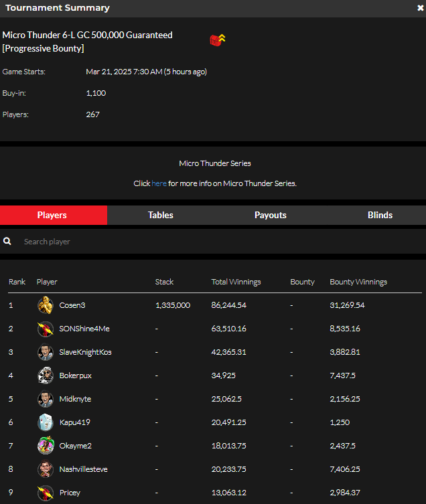426x504 pixels.
Task: Click the progressive bounty treasure chest icon
Action: coord(218,40)
